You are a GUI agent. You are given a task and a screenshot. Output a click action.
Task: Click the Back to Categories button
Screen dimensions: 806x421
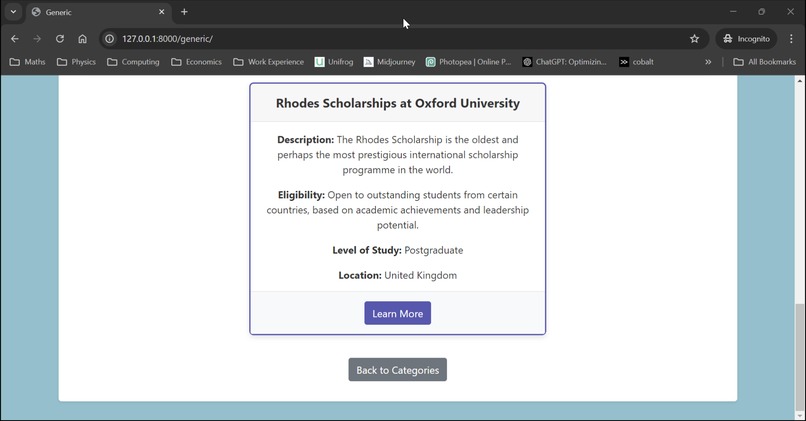pos(397,370)
